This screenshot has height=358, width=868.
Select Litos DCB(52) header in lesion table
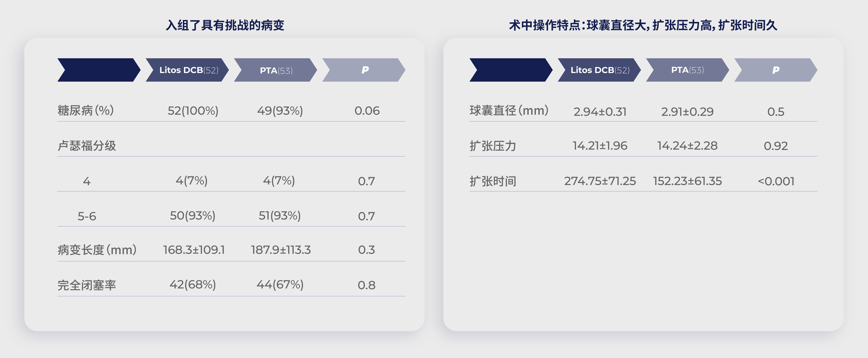[187, 70]
